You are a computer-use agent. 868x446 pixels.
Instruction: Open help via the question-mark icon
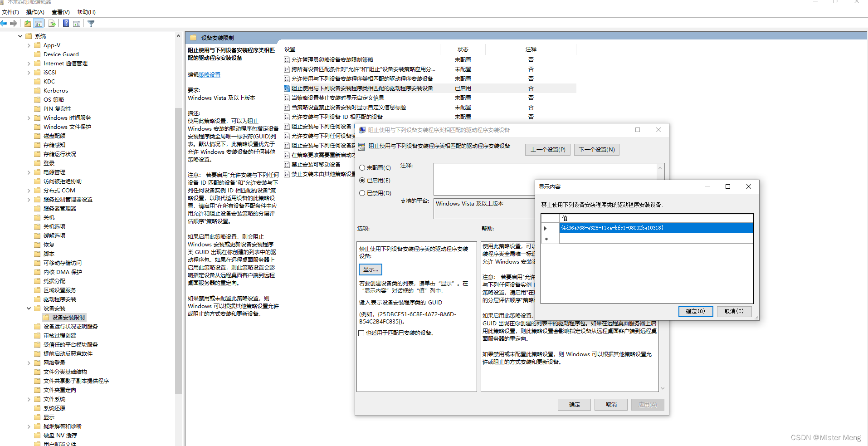(x=66, y=23)
